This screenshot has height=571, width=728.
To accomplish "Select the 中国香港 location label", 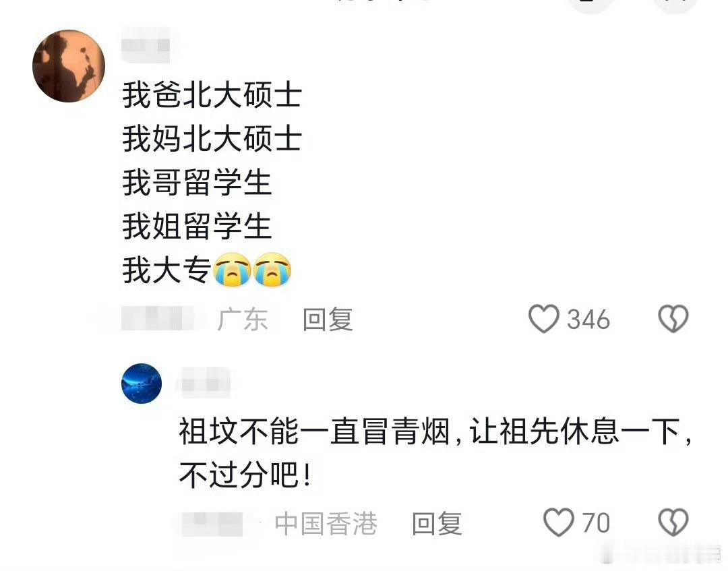I will 326,523.
